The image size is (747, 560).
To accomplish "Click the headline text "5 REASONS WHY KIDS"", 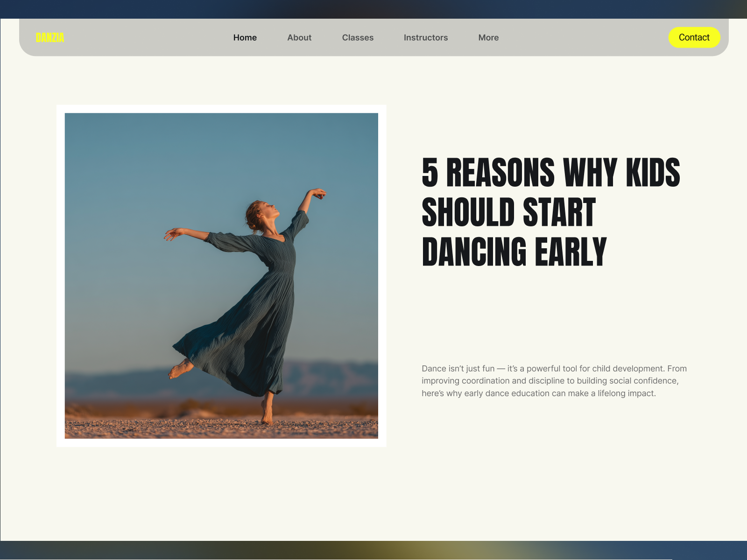I will (550, 173).
